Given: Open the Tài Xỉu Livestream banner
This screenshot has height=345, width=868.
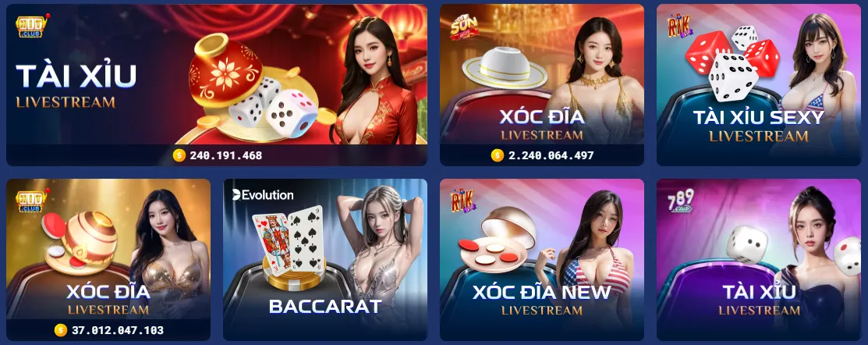Looking at the screenshot, I should (x=217, y=85).
